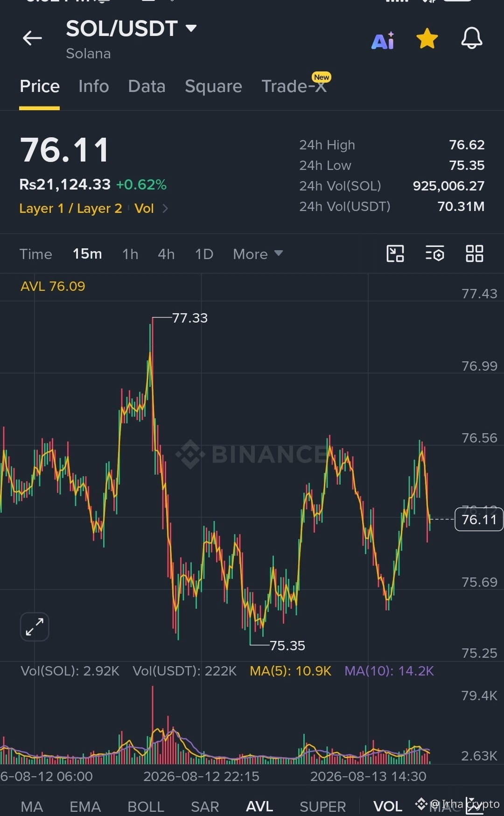
Task: Tap the AVL 76.09 indicator label
Action: coord(53,286)
